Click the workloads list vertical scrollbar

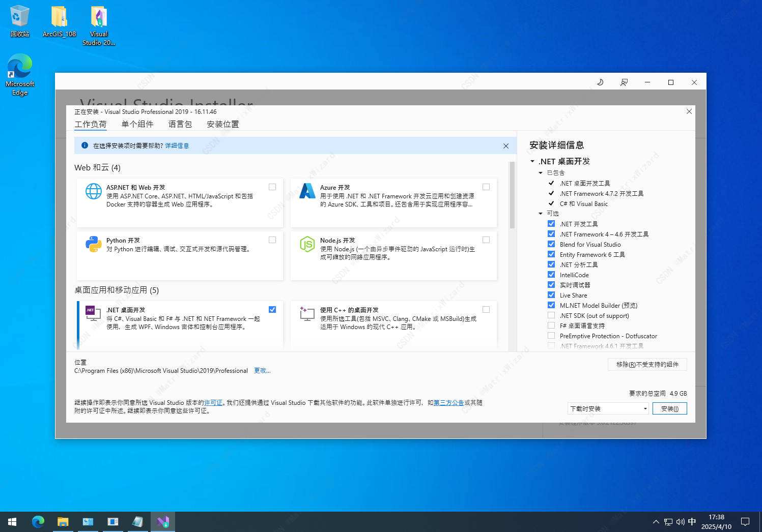(512, 195)
